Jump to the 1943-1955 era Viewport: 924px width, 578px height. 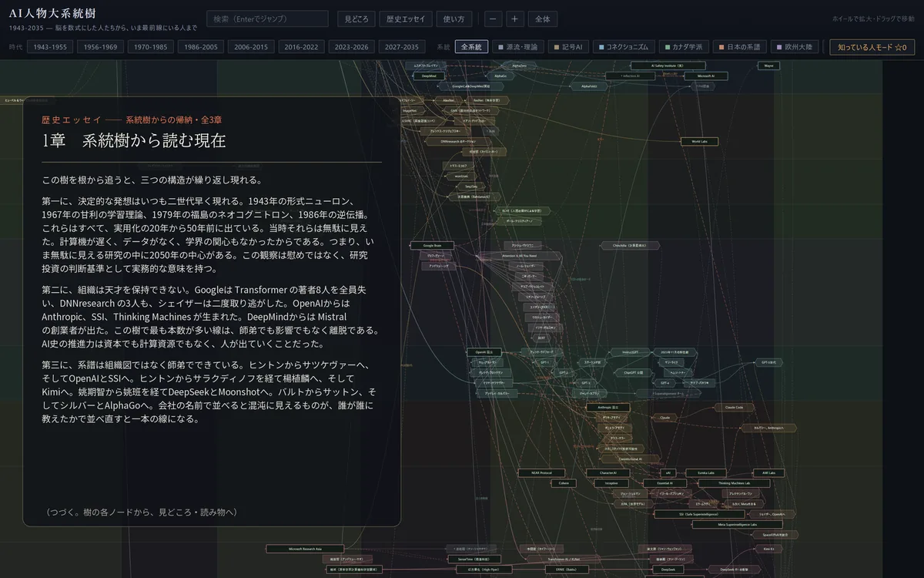(x=50, y=47)
